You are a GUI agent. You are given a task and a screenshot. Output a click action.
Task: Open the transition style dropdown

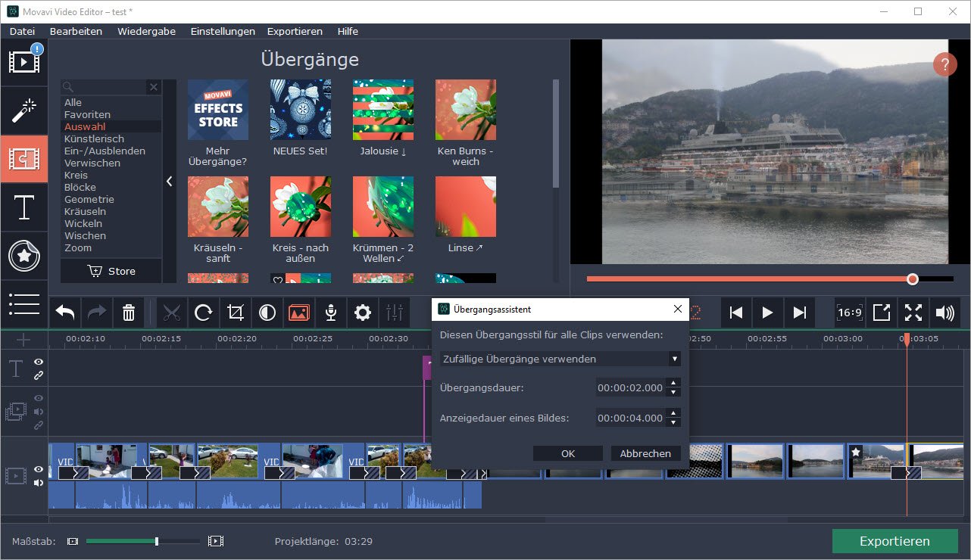[x=560, y=359]
